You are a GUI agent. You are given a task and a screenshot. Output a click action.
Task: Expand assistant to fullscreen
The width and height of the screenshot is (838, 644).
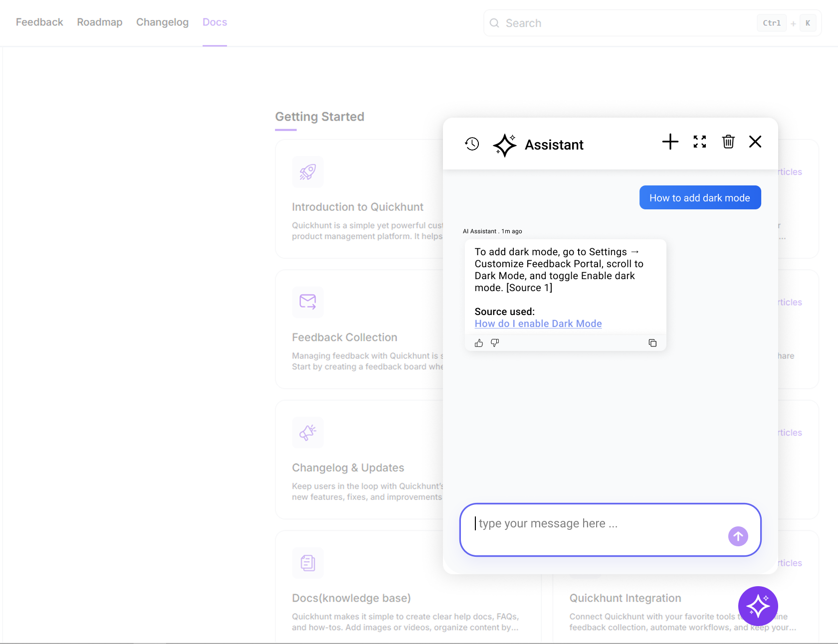700,142
